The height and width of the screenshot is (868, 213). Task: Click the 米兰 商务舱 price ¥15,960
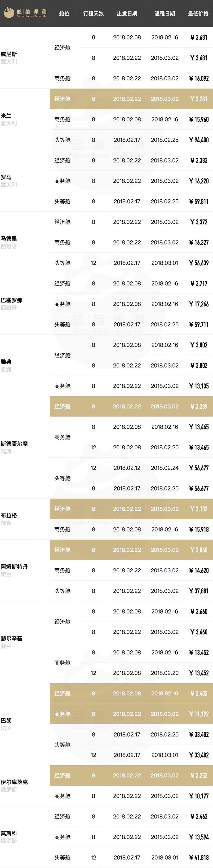coord(199,120)
